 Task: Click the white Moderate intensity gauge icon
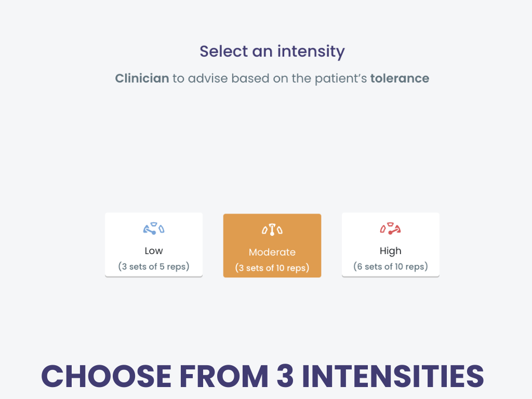pos(272,230)
